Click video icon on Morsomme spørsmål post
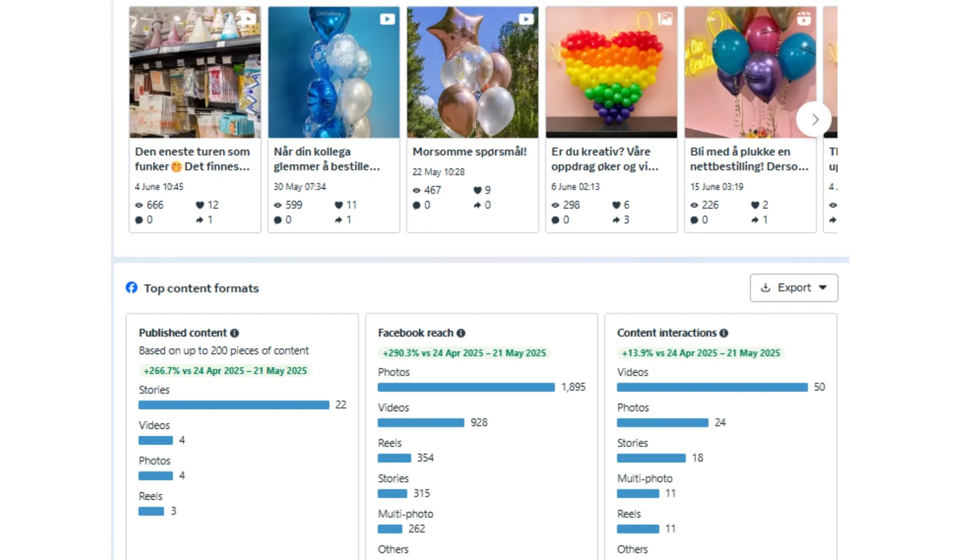The width and height of the screenshot is (960, 560). [x=526, y=19]
